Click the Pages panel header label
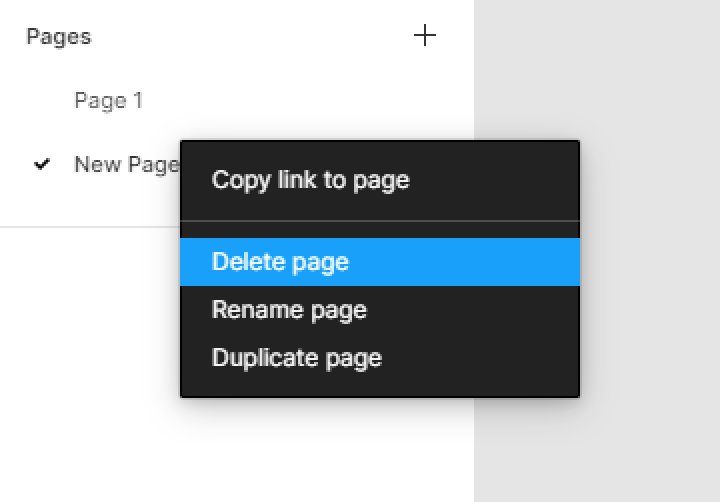This screenshot has height=502, width=720. click(58, 36)
